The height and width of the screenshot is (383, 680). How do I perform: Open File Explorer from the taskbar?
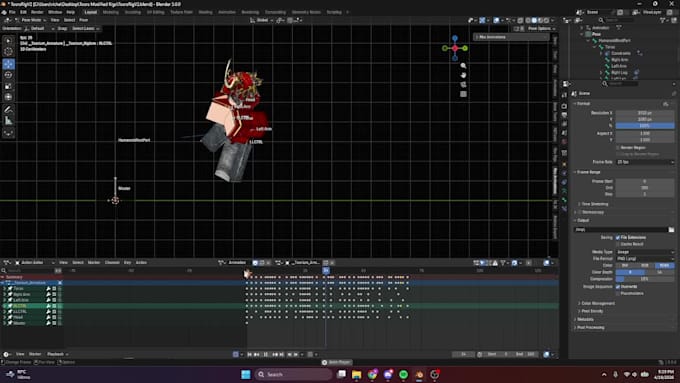[356, 374]
